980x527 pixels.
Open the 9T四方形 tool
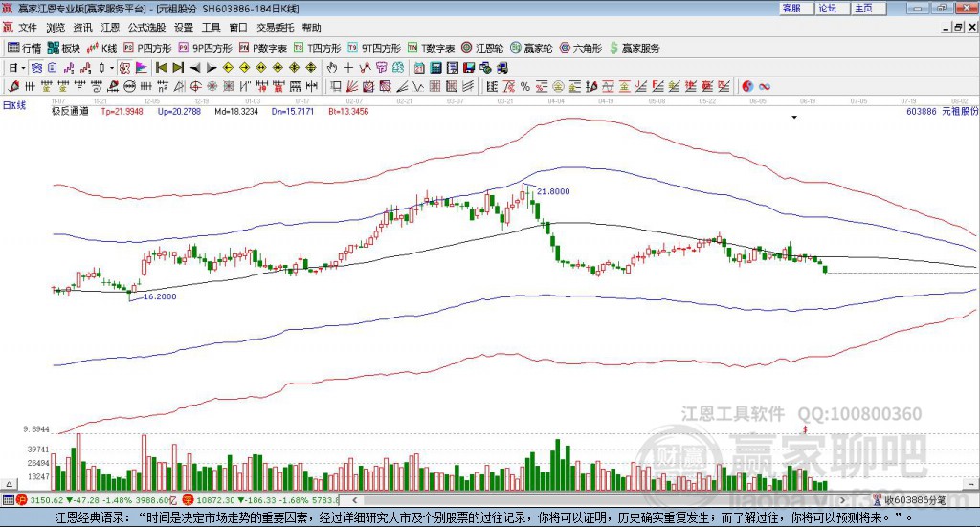[374, 48]
